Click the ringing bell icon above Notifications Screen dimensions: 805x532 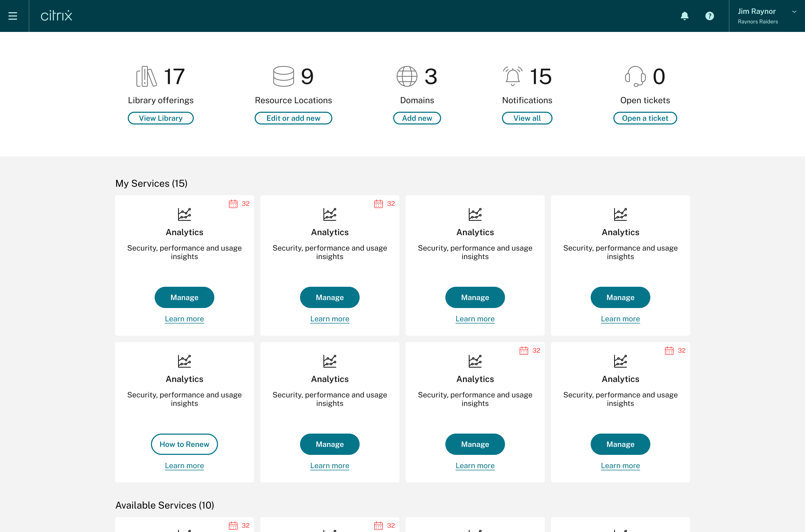tap(513, 76)
